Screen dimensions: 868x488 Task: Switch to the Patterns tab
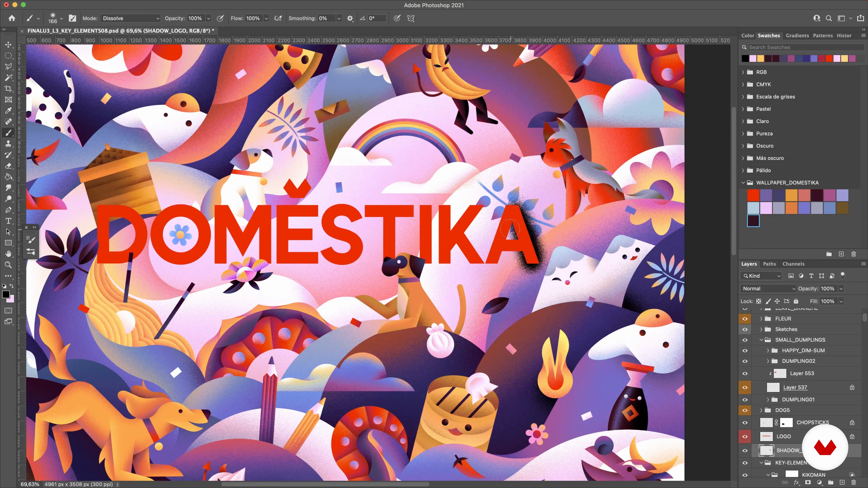click(823, 35)
